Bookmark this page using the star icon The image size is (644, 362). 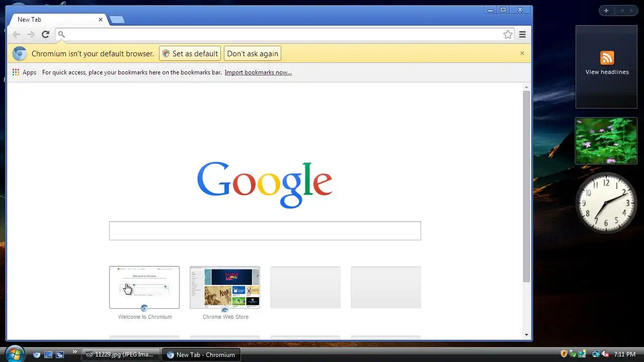[x=508, y=34]
